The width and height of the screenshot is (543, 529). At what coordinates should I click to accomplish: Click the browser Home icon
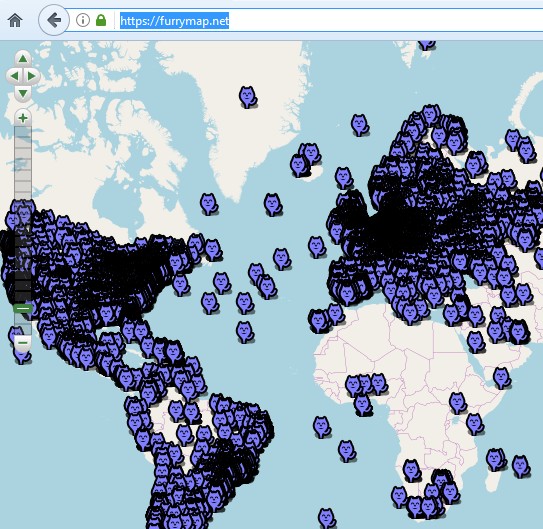(15, 20)
